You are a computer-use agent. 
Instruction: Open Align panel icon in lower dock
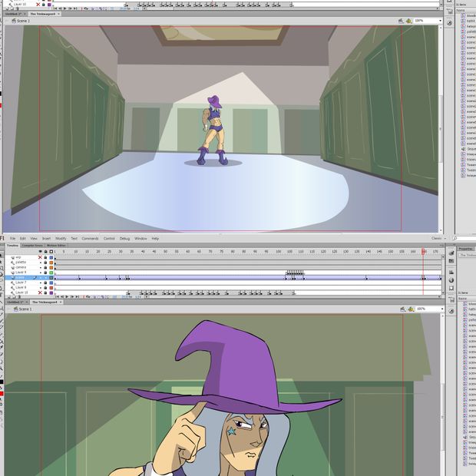pyautogui.click(x=451, y=273)
